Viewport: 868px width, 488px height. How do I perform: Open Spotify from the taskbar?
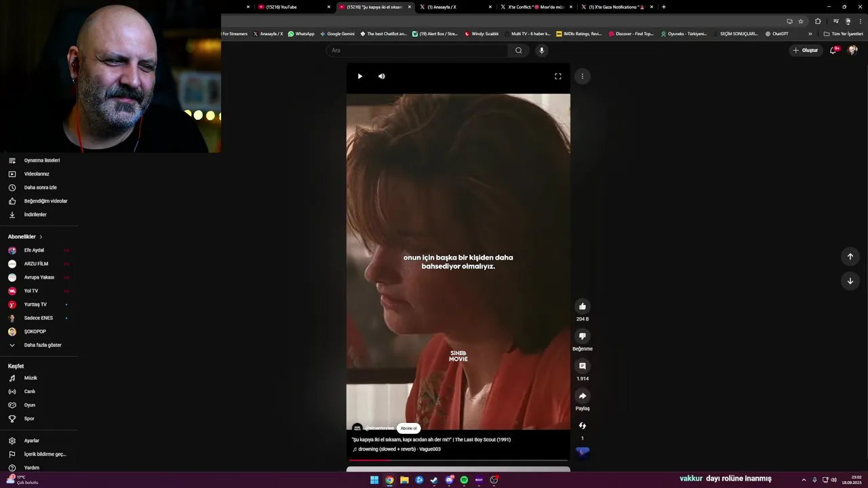(464, 480)
